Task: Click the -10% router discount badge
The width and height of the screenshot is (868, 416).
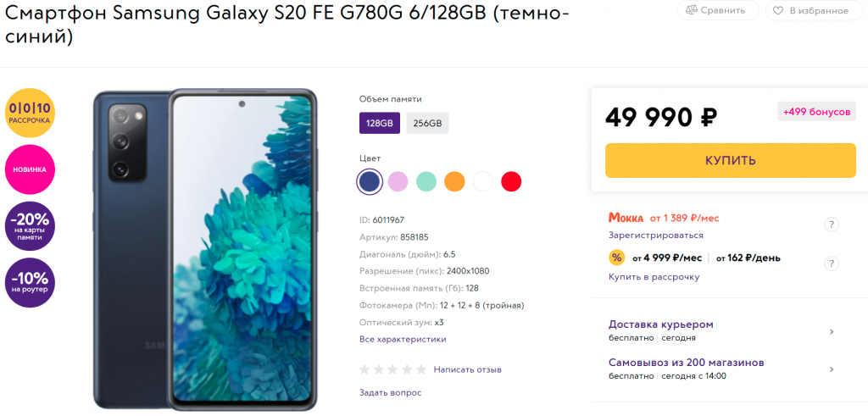Action: [x=30, y=283]
